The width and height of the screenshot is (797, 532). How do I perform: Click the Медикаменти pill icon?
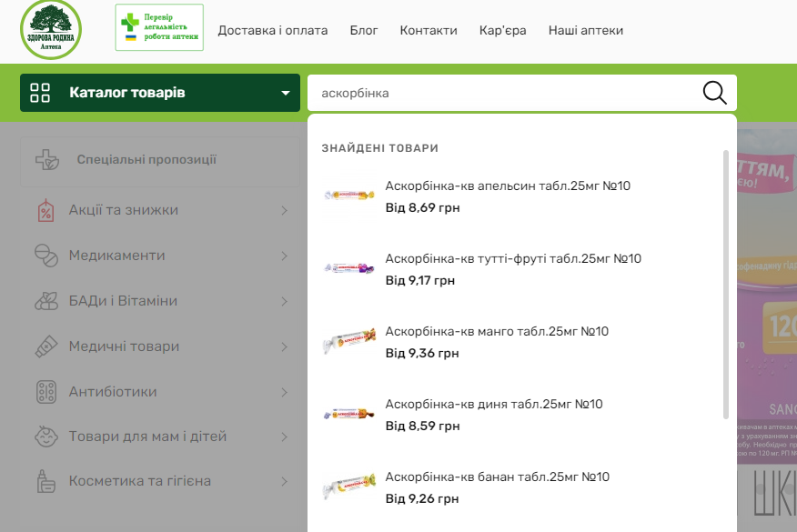pyautogui.click(x=44, y=256)
